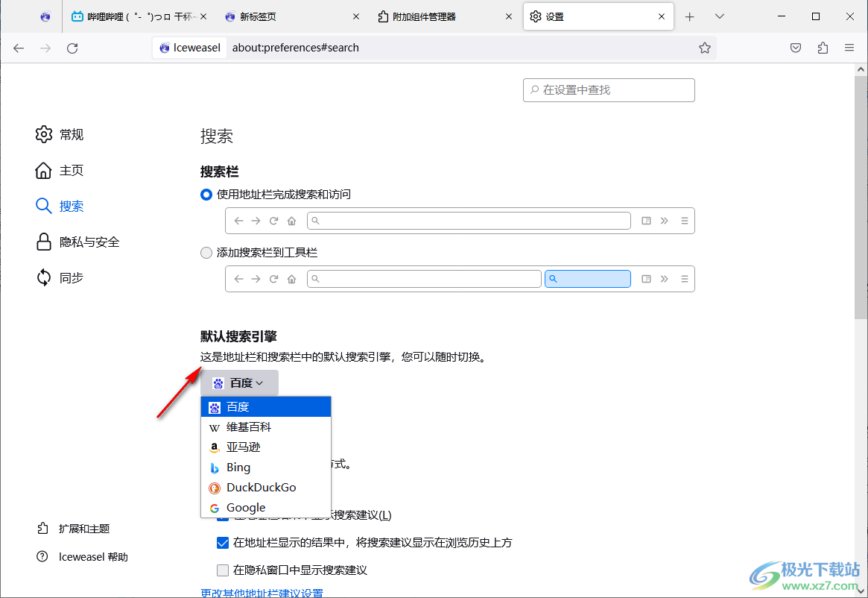Image resolution: width=868 pixels, height=598 pixels.
Task: Choose 百度 from the engine list
Action: tap(266, 407)
